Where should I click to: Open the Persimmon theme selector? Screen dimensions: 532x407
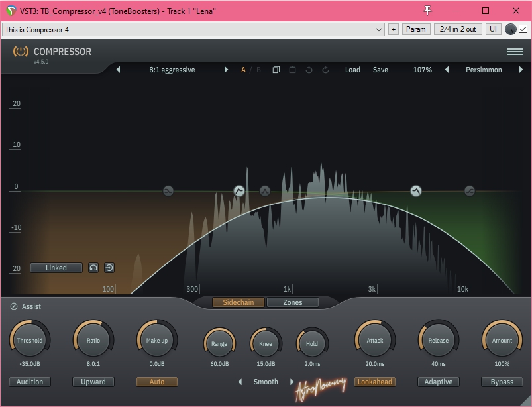coord(484,70)
